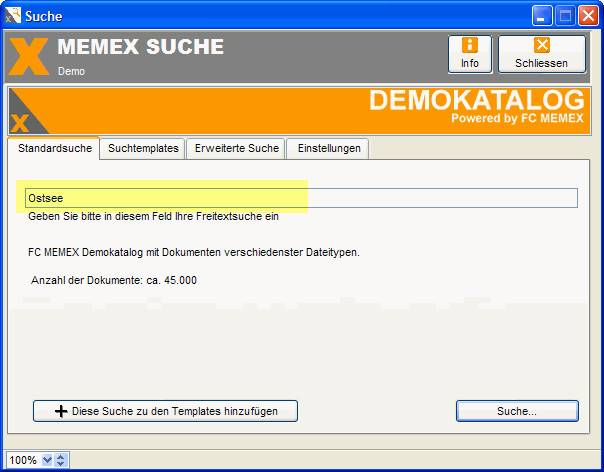Open the Einstellungen tab

pyautogui.click(x=329, y=148)
